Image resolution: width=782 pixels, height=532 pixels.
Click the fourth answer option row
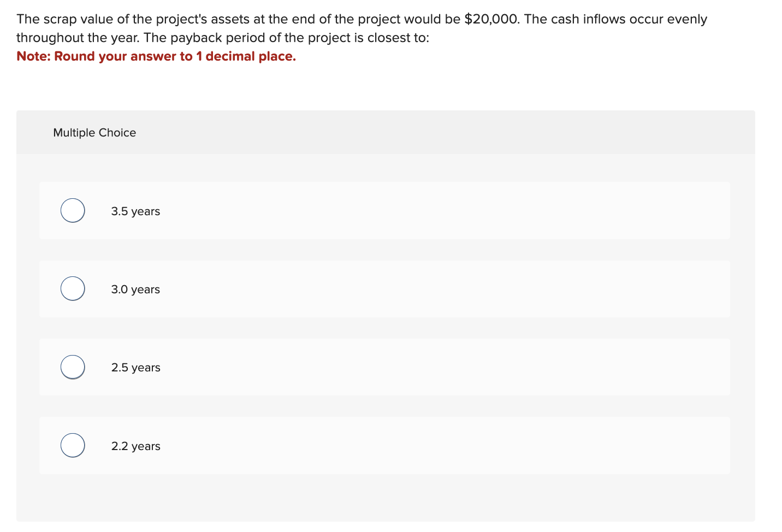click(x=384, y=446)
